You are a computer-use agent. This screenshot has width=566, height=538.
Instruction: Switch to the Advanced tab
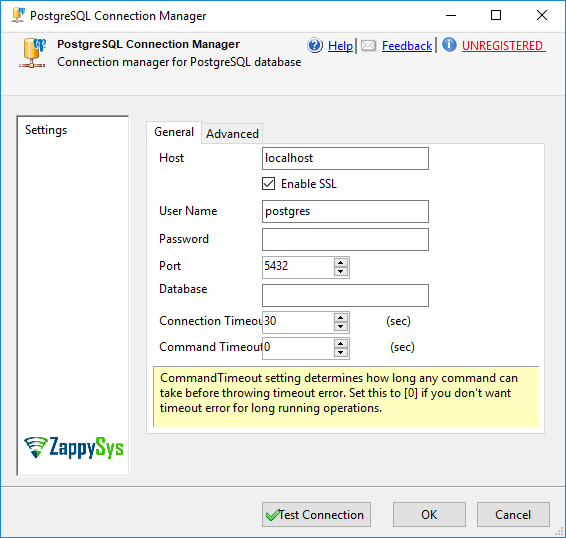pos(232,134)
